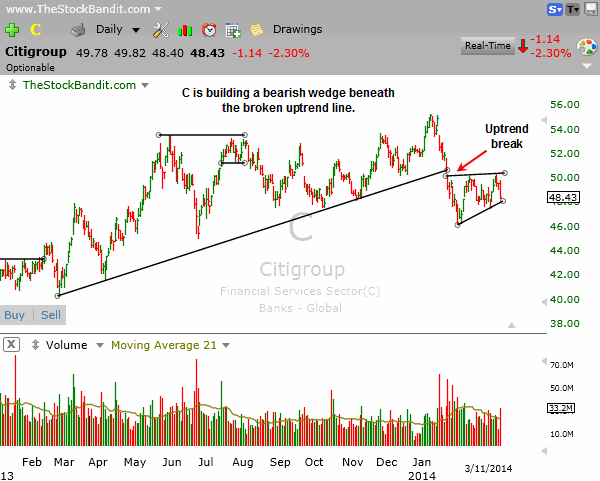Click the yellow C ticker symbol field
Image resolution: width=600 pixels, height=481 pixels.
pyautogui.click(x=34, y=30)
